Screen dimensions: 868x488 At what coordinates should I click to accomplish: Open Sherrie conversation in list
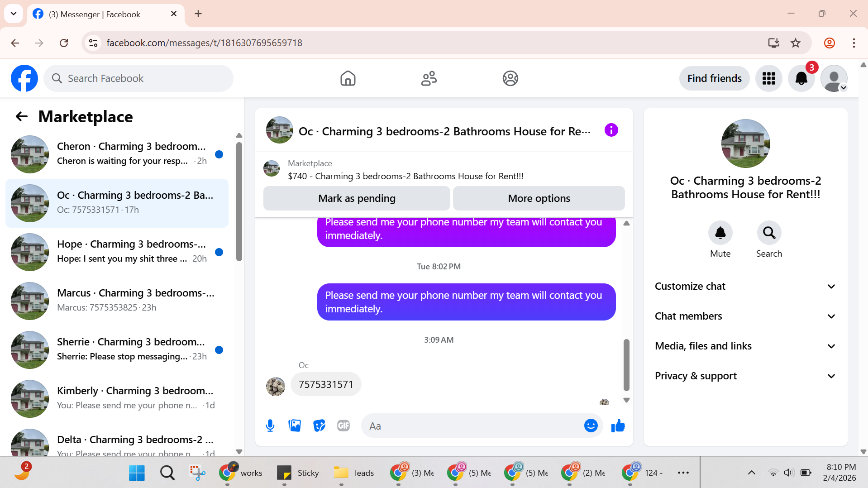(117, 350)
